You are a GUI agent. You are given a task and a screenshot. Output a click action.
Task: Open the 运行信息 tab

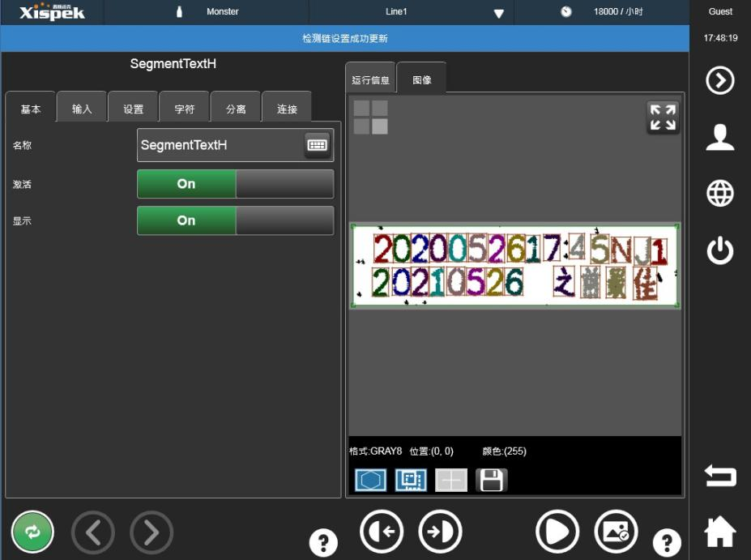370,79
